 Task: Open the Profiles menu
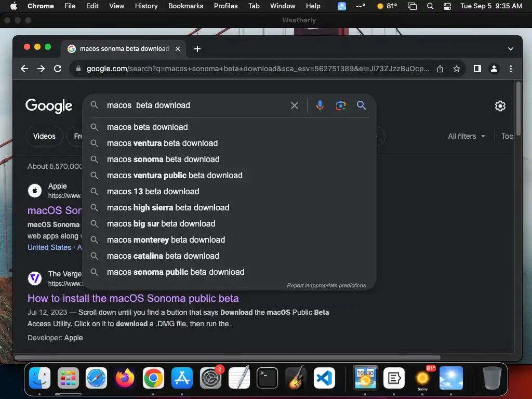(225, 6)
